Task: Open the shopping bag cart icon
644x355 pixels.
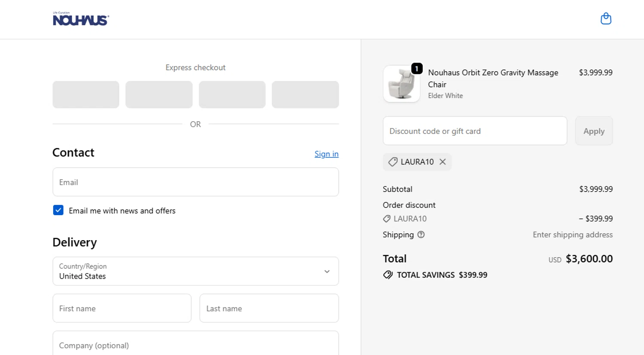Action: pos(606,19)
